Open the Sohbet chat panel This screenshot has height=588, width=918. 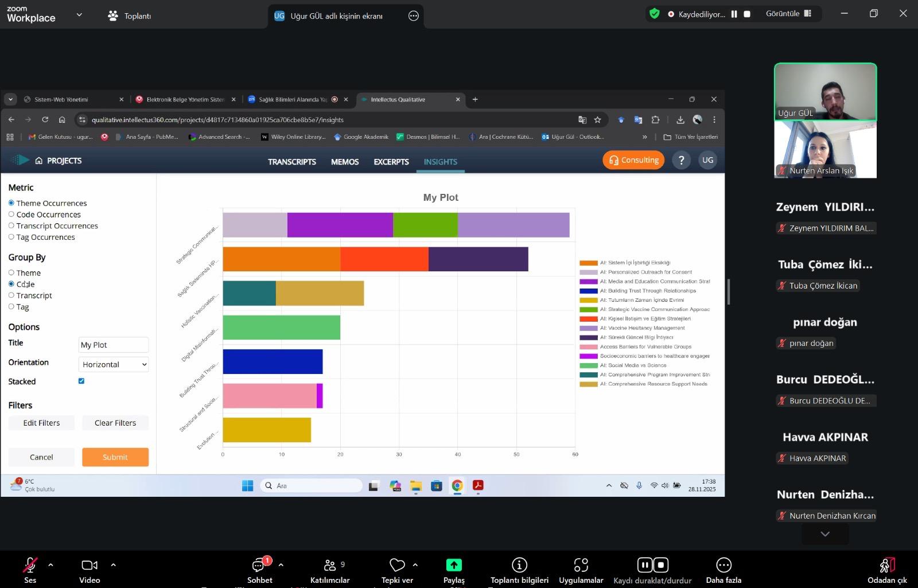click(259, 566)
